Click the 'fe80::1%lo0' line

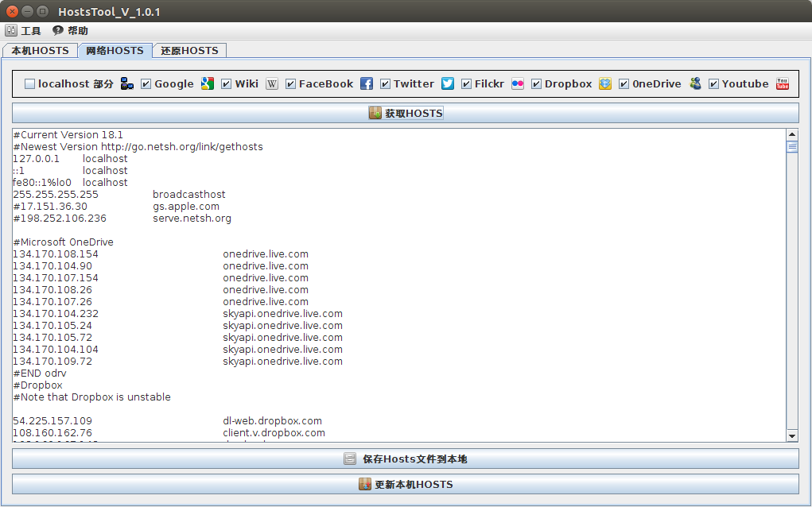point(71,183)
